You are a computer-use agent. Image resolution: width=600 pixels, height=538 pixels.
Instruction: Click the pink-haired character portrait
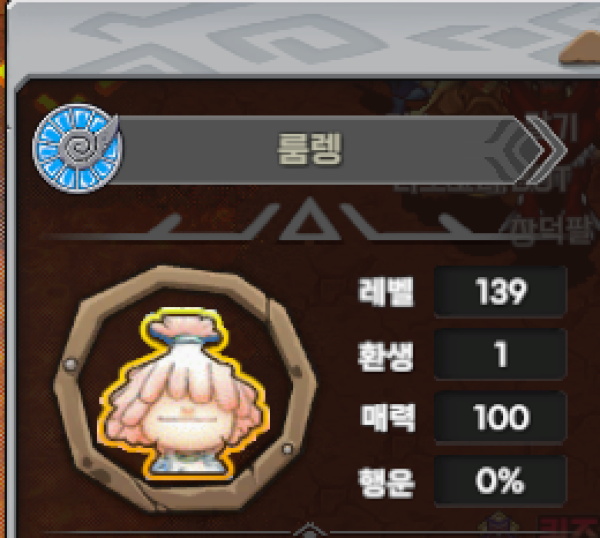[x=184, y=394]
